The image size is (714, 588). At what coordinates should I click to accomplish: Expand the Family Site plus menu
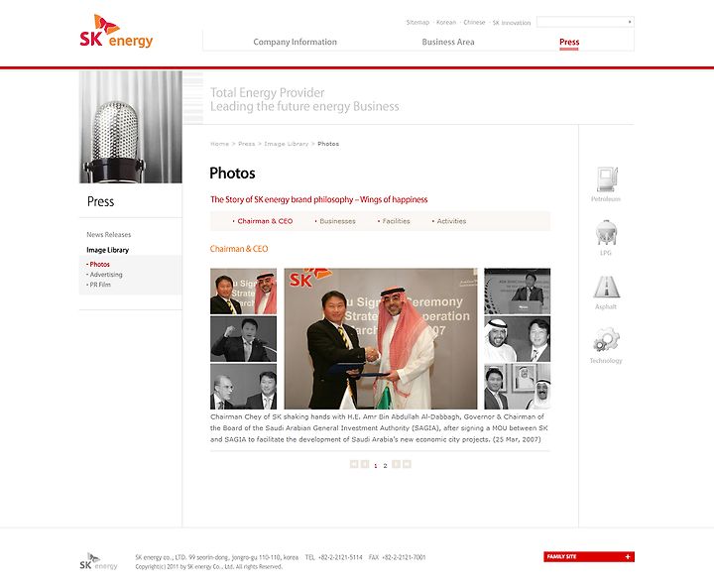pyautogui.click(x=589, y=556)
